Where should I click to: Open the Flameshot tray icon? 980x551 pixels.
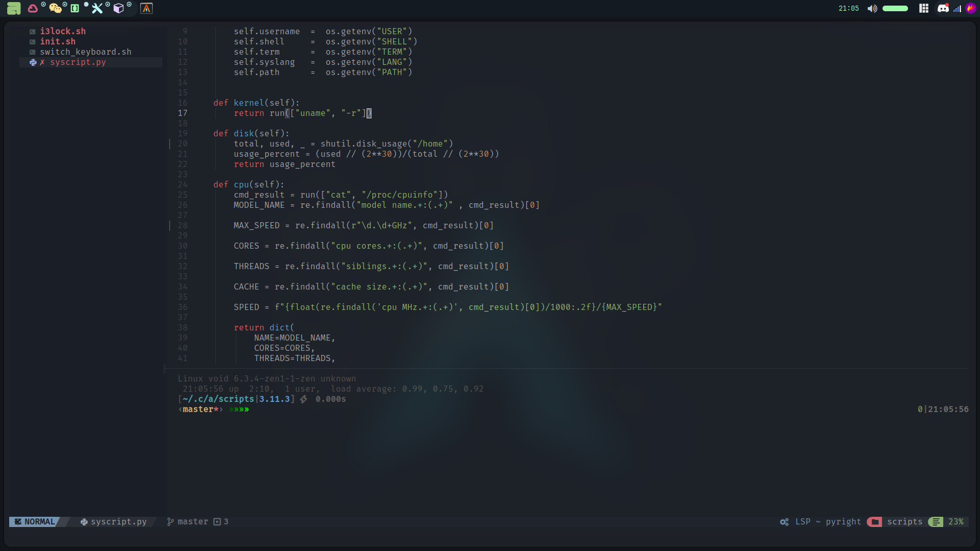[970, 8]
